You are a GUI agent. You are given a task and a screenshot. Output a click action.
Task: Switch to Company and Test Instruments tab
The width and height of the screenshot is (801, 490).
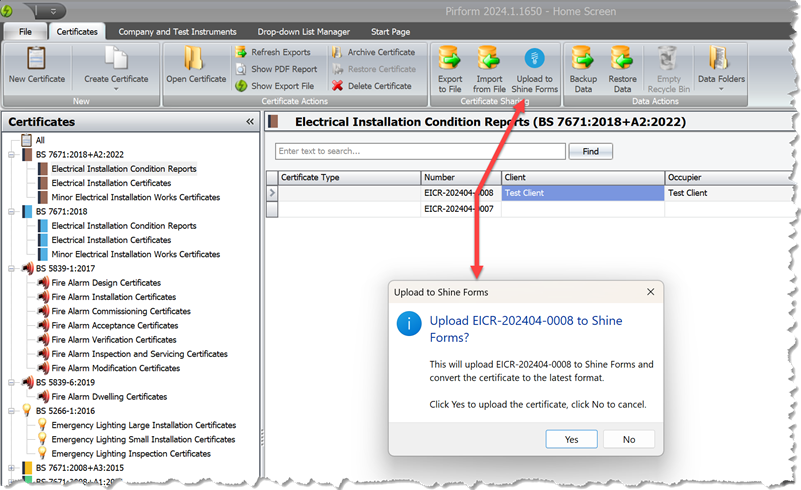177,32
